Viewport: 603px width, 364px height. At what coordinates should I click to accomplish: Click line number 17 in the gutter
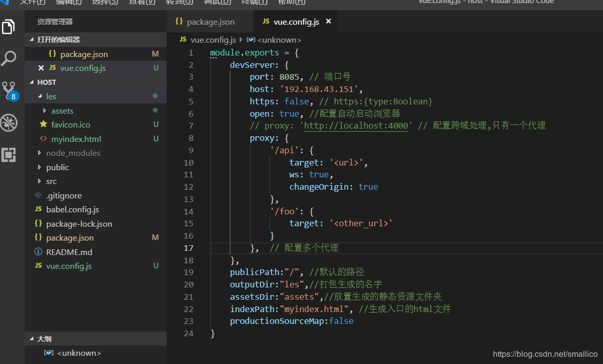(189, 248)
